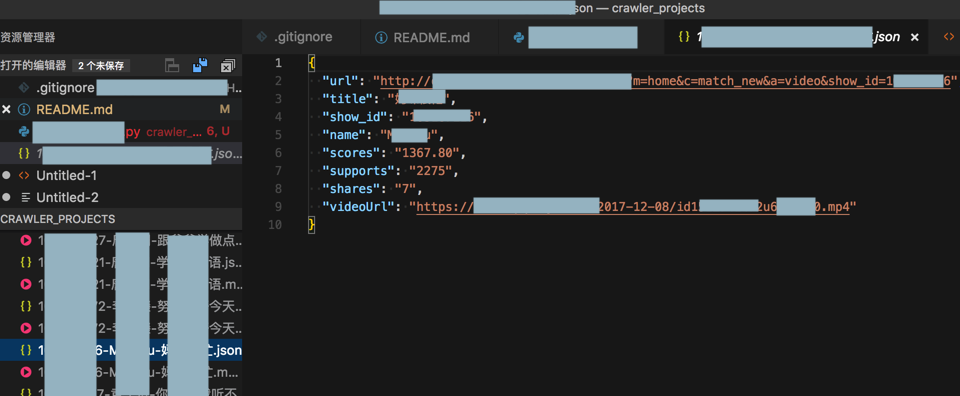The height and width of the screenshot is (396, 960).
Task: Click the info icon on README.md tab
Action: 381,37
